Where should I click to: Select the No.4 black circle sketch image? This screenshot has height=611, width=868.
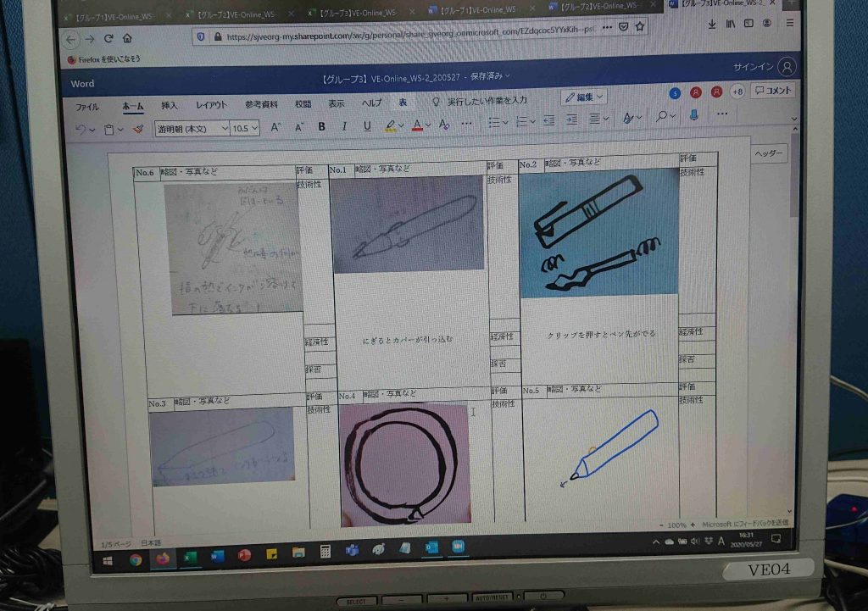tap(405, 465)
